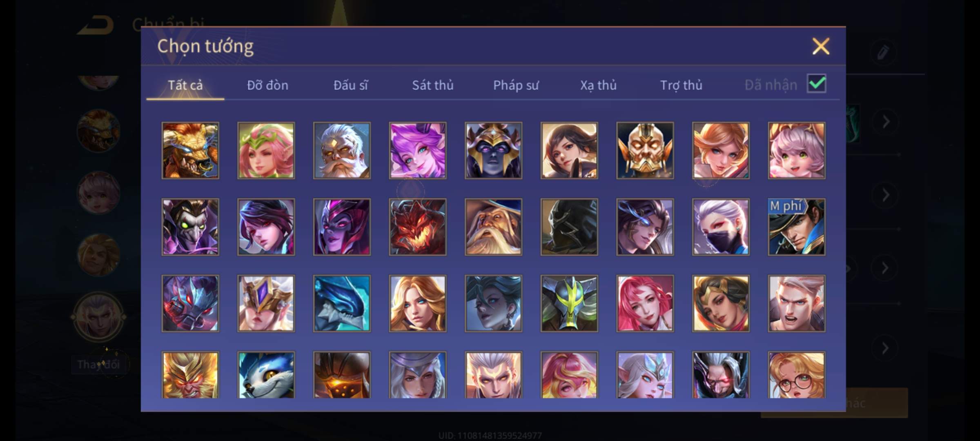The image size is (980, 441).
Task: Go back with the return arrow
Action: [96, 25]
